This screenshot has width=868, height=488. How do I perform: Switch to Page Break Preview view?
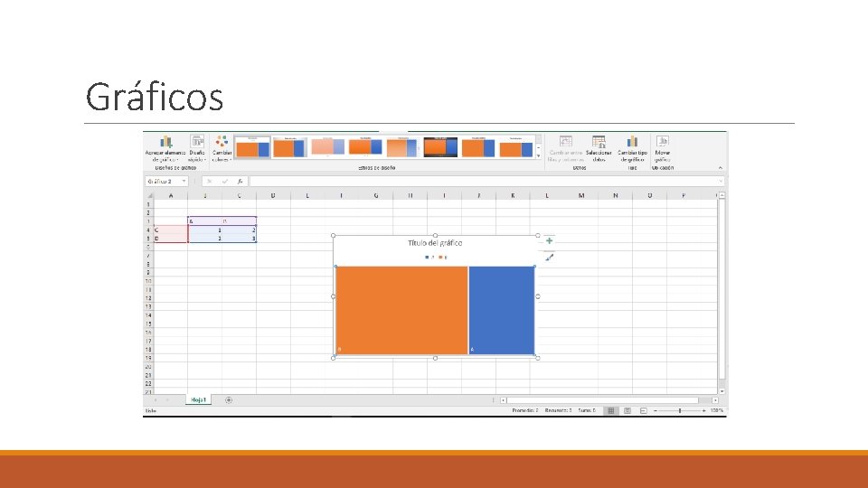[x=643, y=410]
